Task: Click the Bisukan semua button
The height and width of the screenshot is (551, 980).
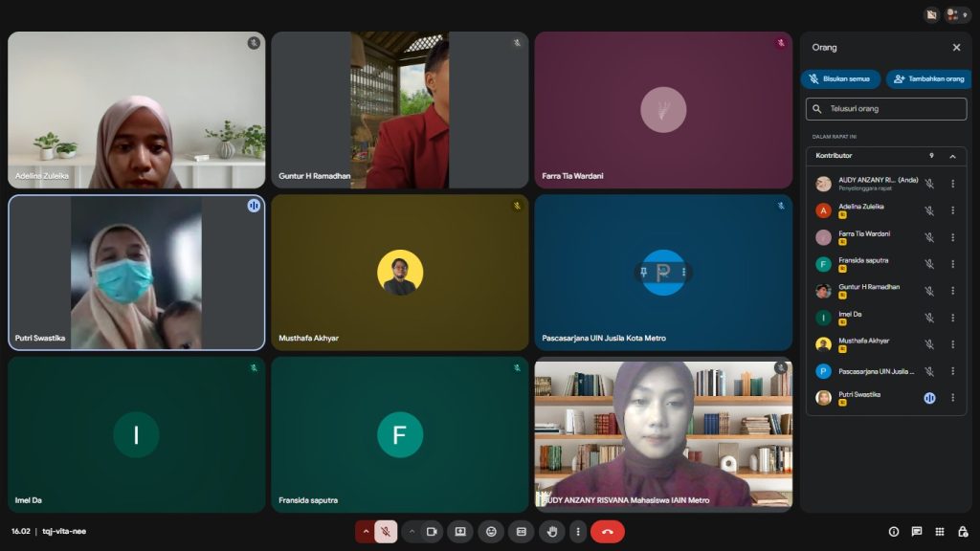Action: [840, 79]
